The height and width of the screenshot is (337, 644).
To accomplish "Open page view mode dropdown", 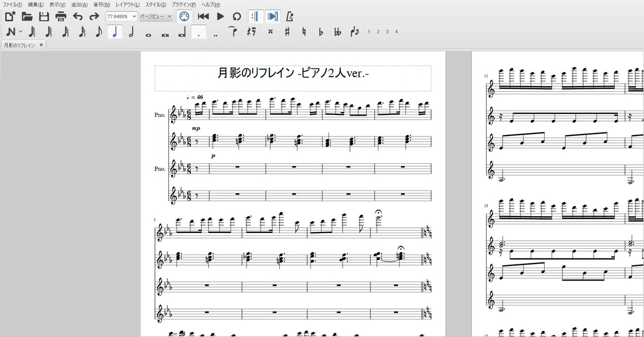I will 155,16.
